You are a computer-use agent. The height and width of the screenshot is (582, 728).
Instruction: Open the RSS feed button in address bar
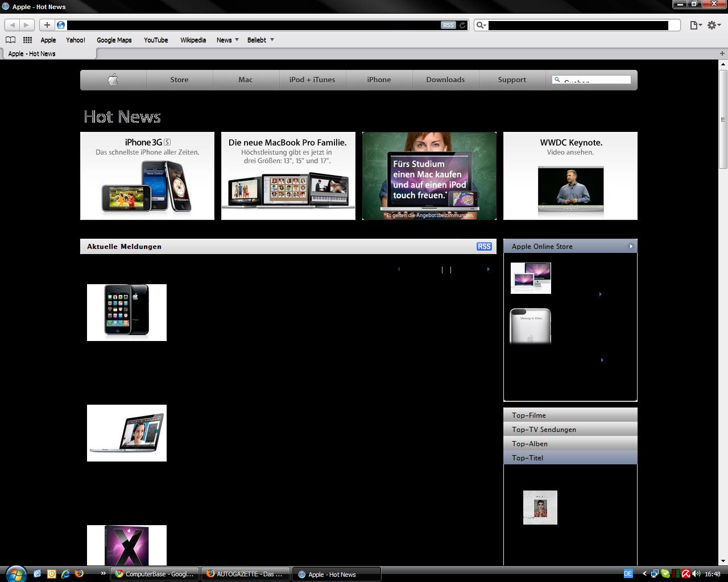(x=448, y=25)
